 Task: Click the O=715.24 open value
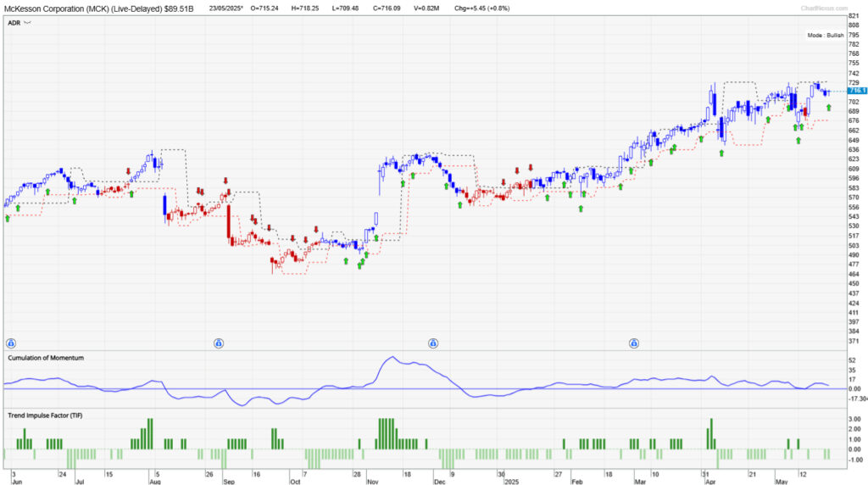click(x=264, y=8)
